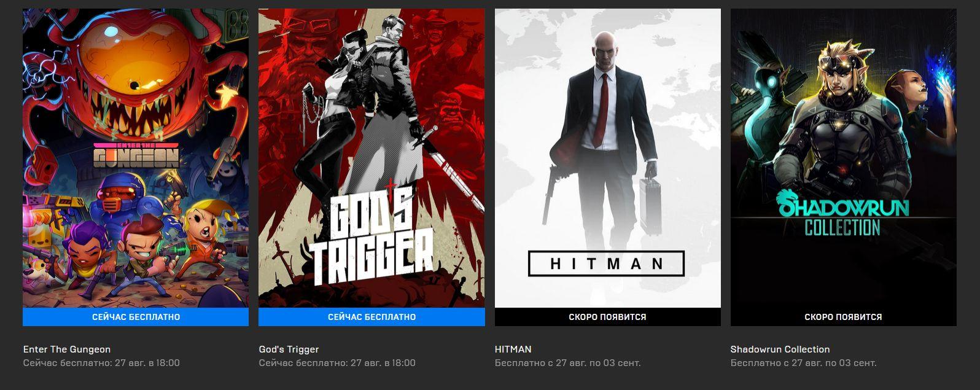The image size is (980, 390).
Task: Open the God's Trigger title link
Action: coord(289,349)
